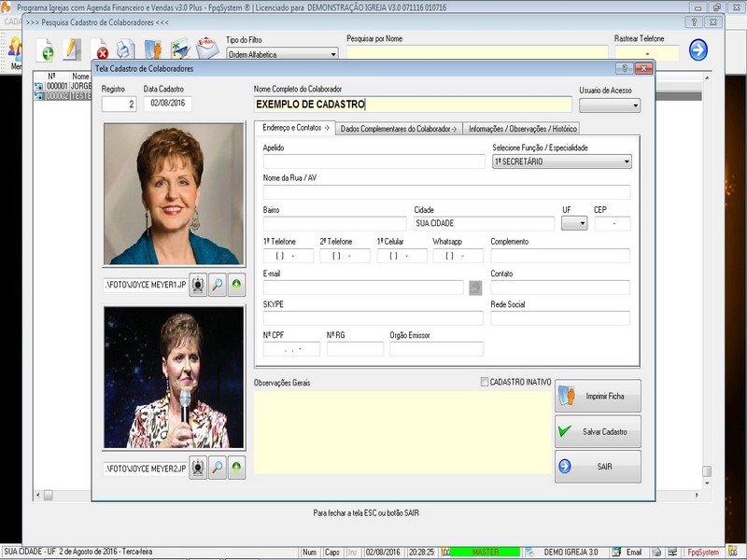Viewport: 747px width, 560px height.
Task: Click the Data Cadastro date field
Action: point(168,104)
